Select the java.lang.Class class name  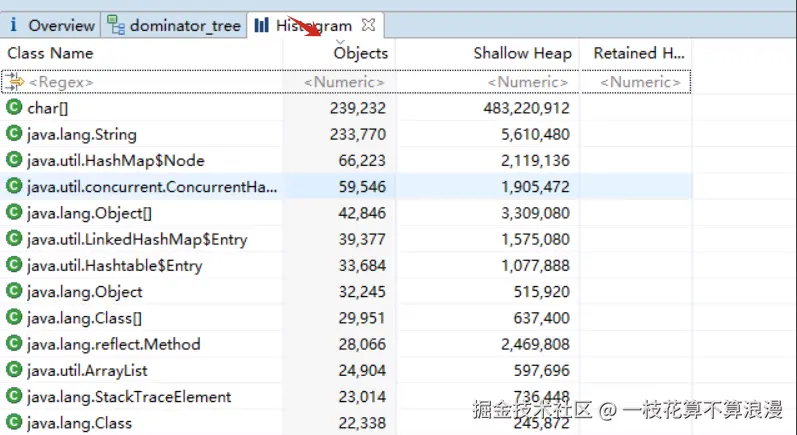(x=79, y=423)
